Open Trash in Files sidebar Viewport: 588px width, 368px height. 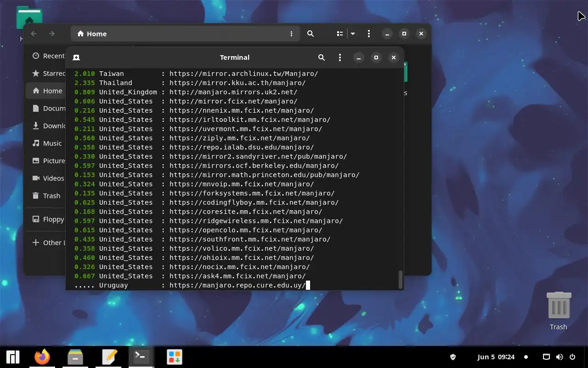tap(46, 195)
